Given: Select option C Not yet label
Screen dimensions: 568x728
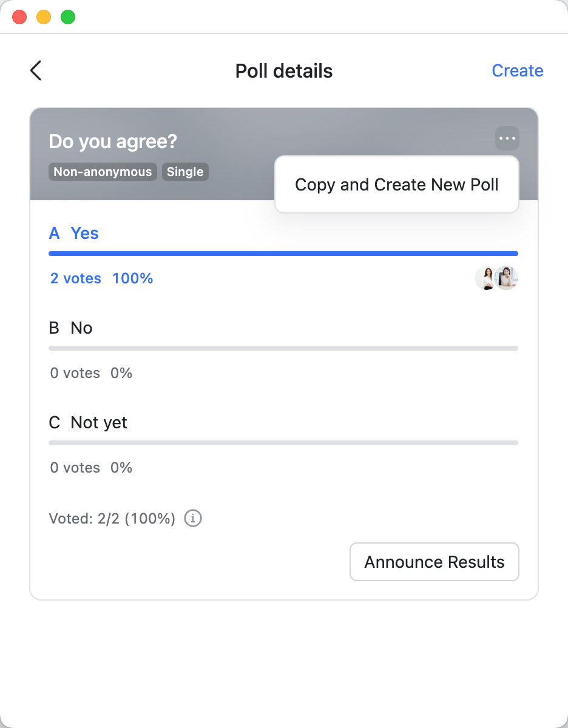Looking at the screenshot, I should tap(88, 423).
